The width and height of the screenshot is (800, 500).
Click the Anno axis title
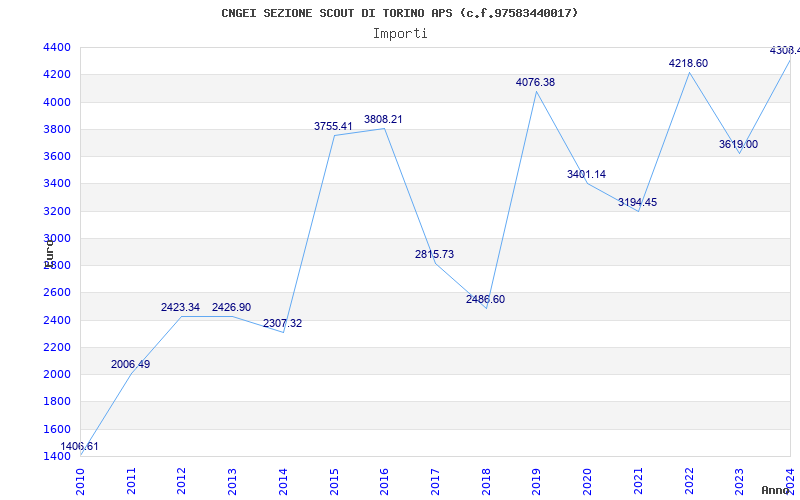tap(775, 490)
